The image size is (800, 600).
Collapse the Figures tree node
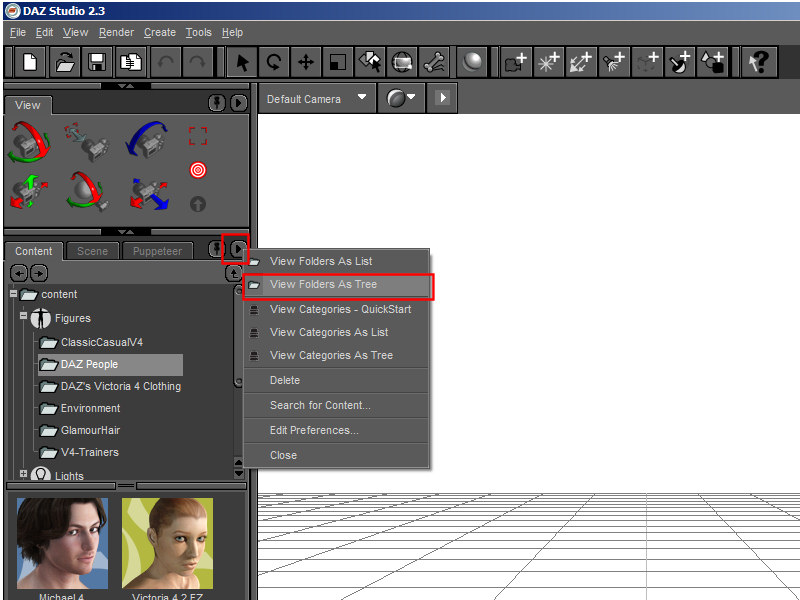(x=23, y=316)
